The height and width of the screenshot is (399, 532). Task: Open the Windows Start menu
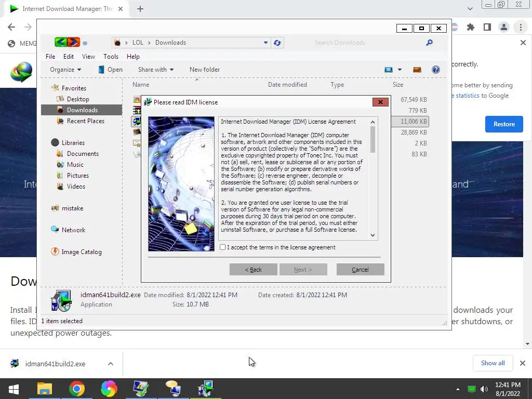[x=13, y=389]
